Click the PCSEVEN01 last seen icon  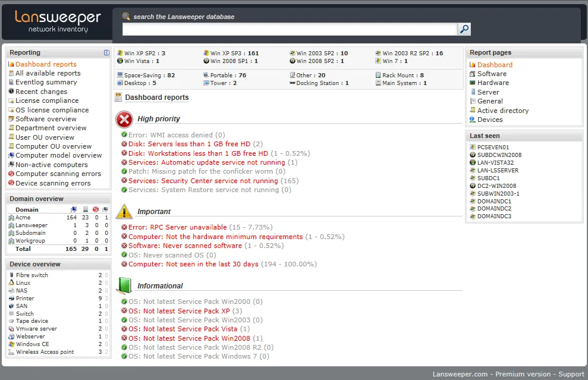click(473, 147)
